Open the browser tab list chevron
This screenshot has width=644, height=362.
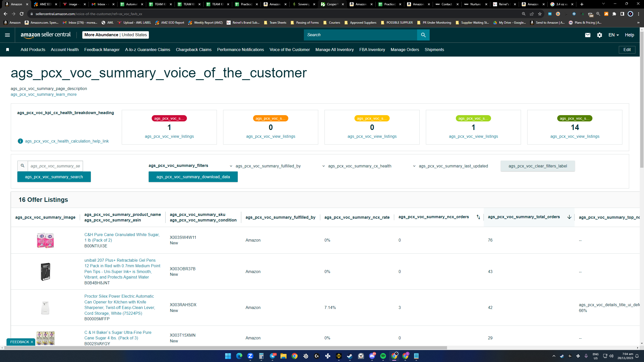point(603,4)
